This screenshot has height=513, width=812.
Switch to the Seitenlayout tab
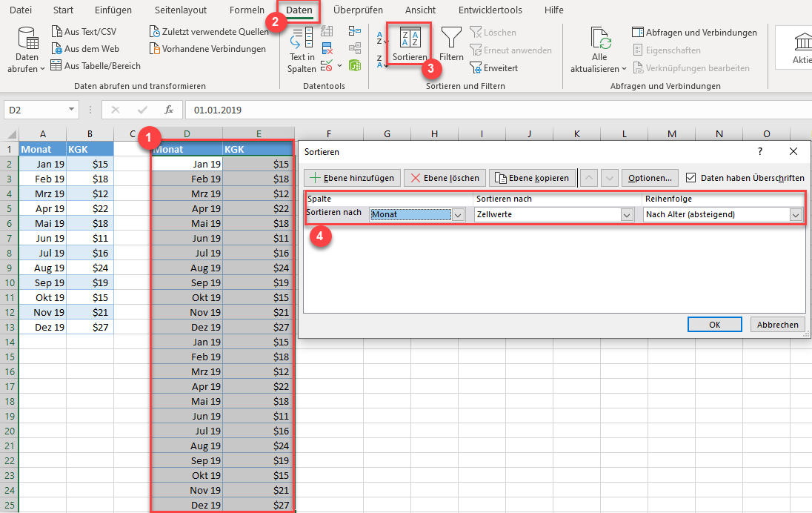tap(181, 10)
